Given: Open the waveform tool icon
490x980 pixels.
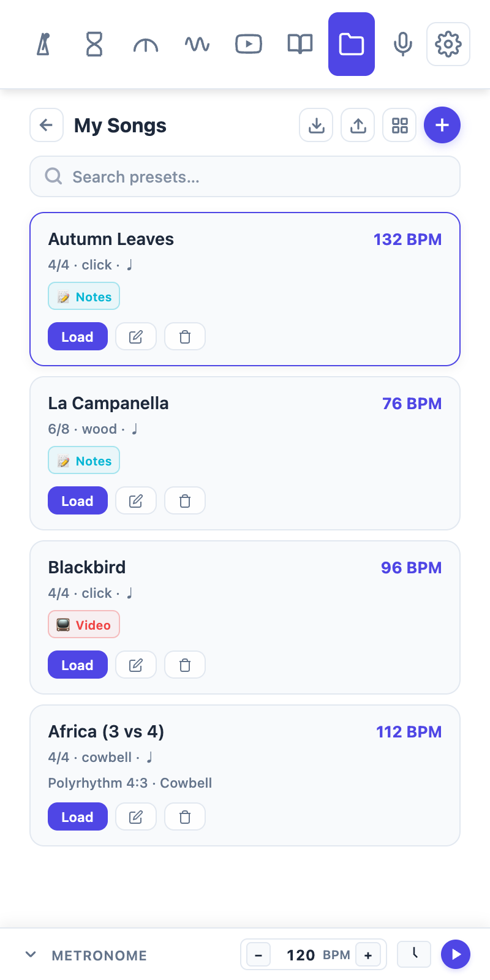Looking at the screenshot, I should [x=197, y=44].
